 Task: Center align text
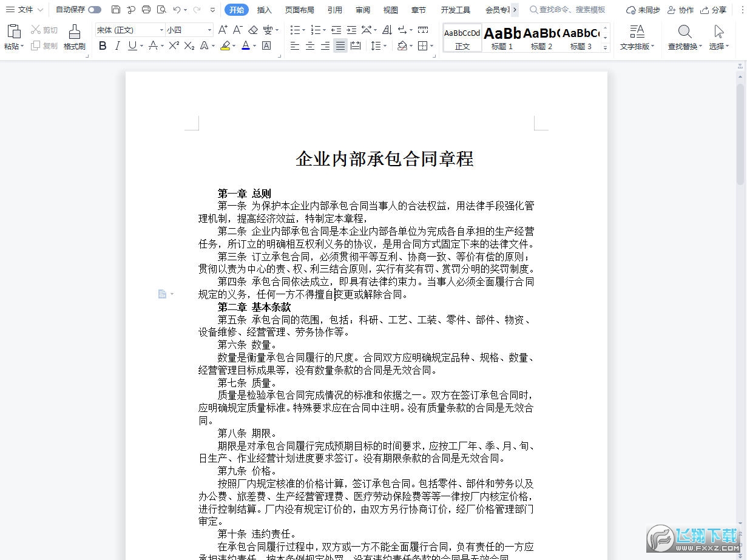[x=310, y=46]
